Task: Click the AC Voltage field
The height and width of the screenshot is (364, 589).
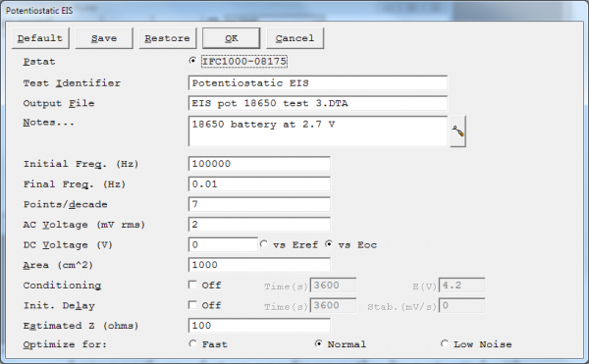Action: [259, 225]
